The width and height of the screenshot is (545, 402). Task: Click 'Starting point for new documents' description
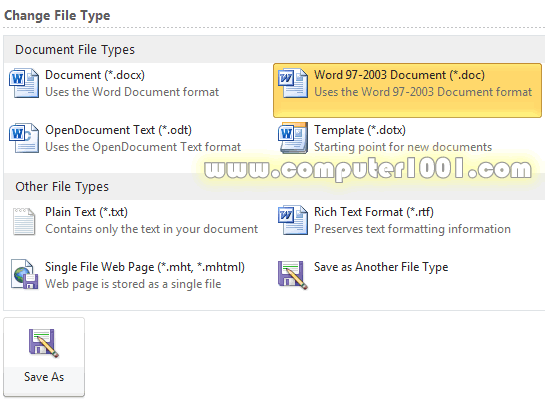[x=403, y=147]
